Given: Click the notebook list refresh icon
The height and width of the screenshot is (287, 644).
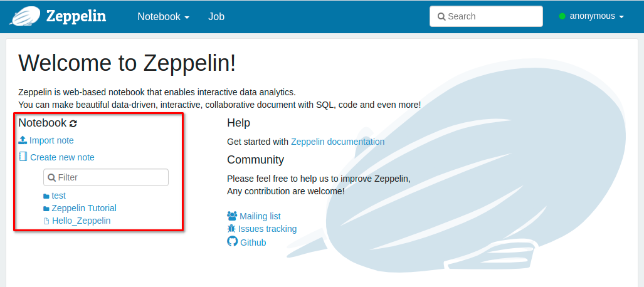Looking at the screenshot, I should tap(73, 123).
